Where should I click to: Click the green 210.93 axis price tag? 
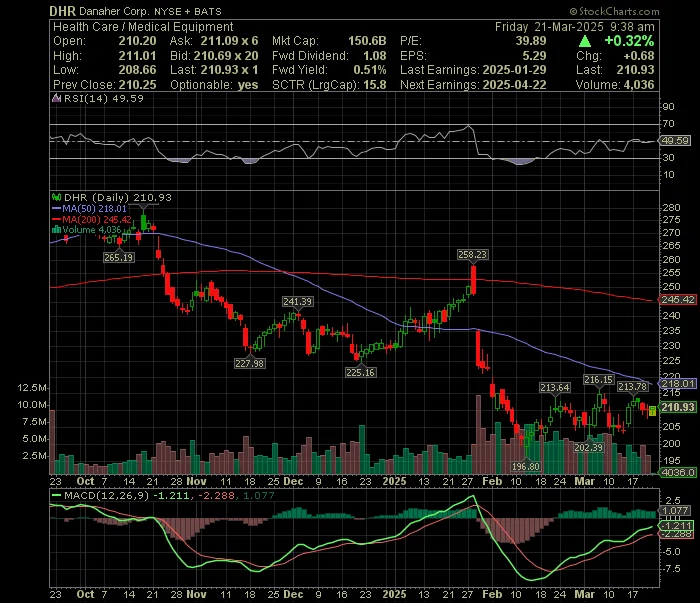[x=678, y=407]
